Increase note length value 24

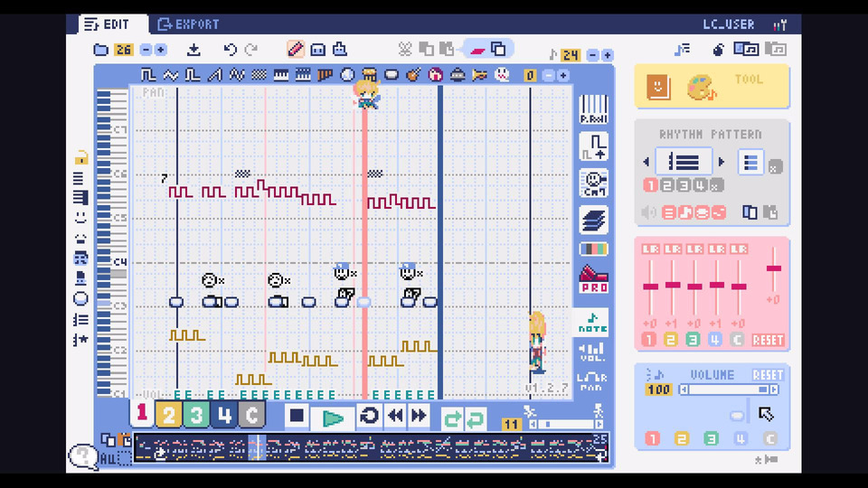pyautogui.click(x=608, y=55)
